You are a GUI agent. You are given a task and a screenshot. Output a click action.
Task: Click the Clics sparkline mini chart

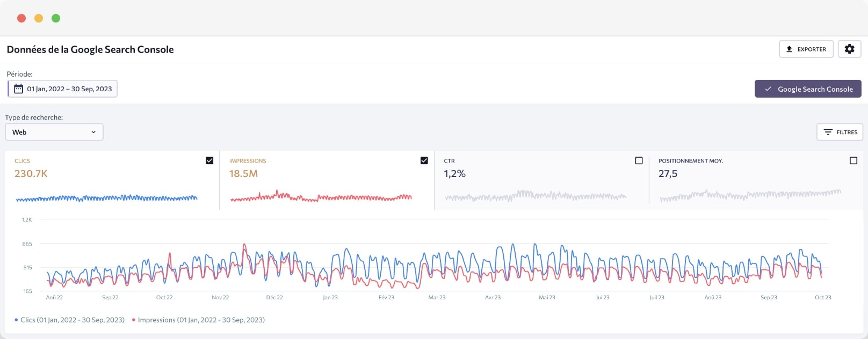coord(106,198)
